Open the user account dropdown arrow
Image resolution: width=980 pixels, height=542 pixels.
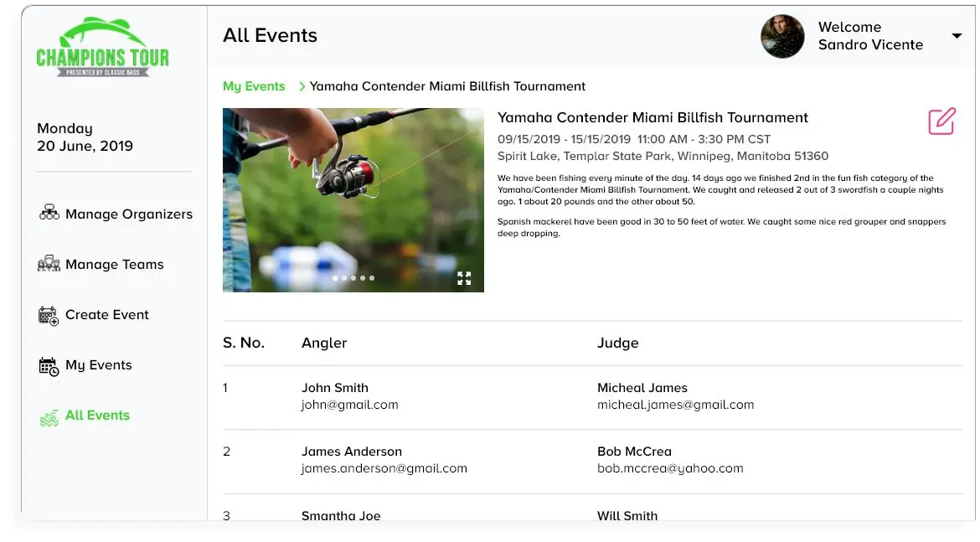pyautogui.click(x=957, y=36)
